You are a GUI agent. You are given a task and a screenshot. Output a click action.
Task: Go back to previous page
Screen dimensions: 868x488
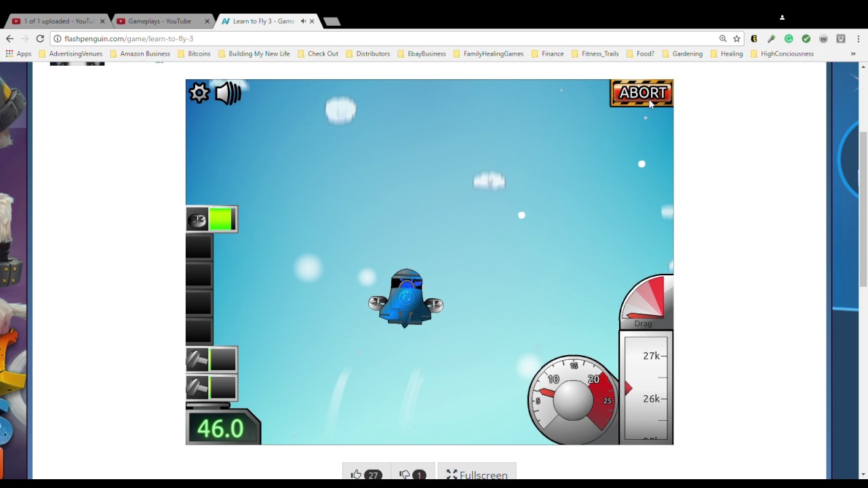9,39
